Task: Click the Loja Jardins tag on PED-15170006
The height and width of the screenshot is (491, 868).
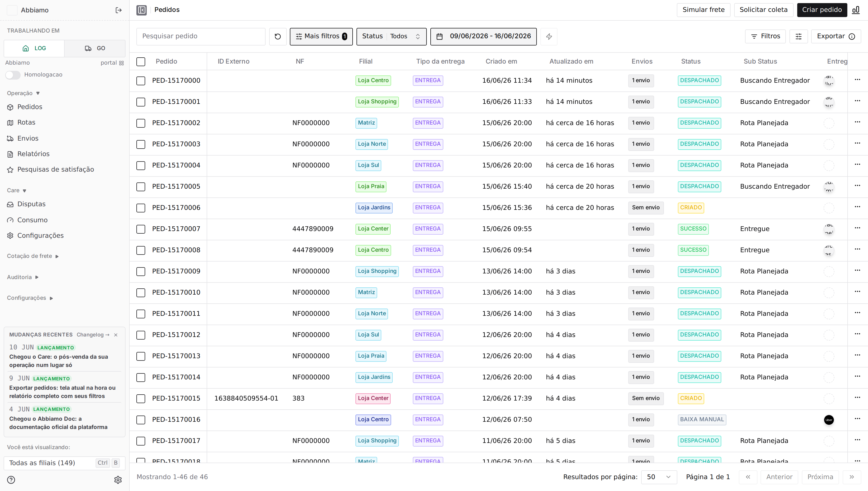Action: tap(374, 208)
